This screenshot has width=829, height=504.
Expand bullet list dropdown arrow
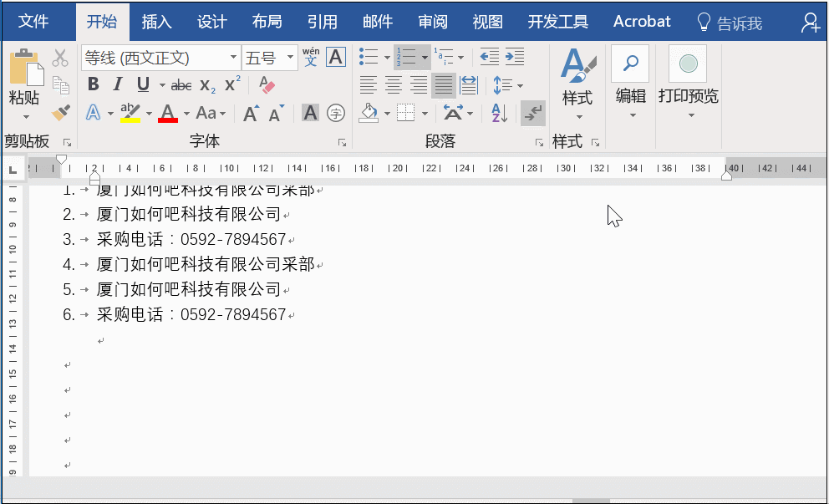[387, 57]
